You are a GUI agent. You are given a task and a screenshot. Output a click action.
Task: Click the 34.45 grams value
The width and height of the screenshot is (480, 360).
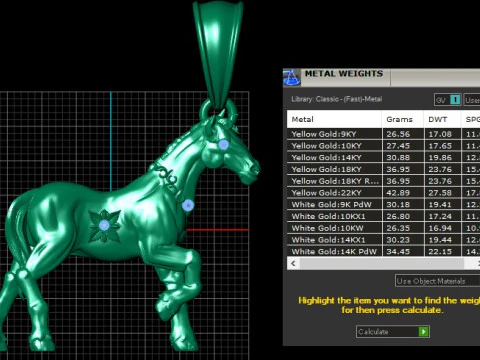tap(398, 251)
